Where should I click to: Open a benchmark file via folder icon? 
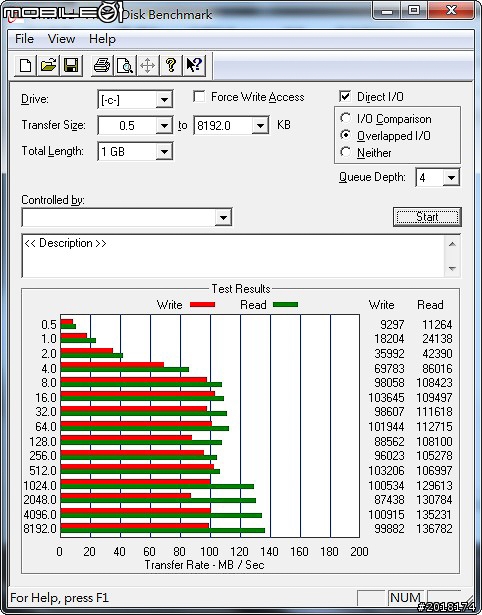pos(48,66)
